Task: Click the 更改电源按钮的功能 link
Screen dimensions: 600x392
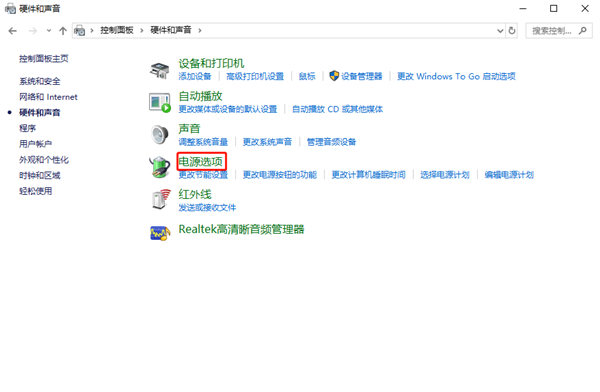Action: click(x=280, y=175)
